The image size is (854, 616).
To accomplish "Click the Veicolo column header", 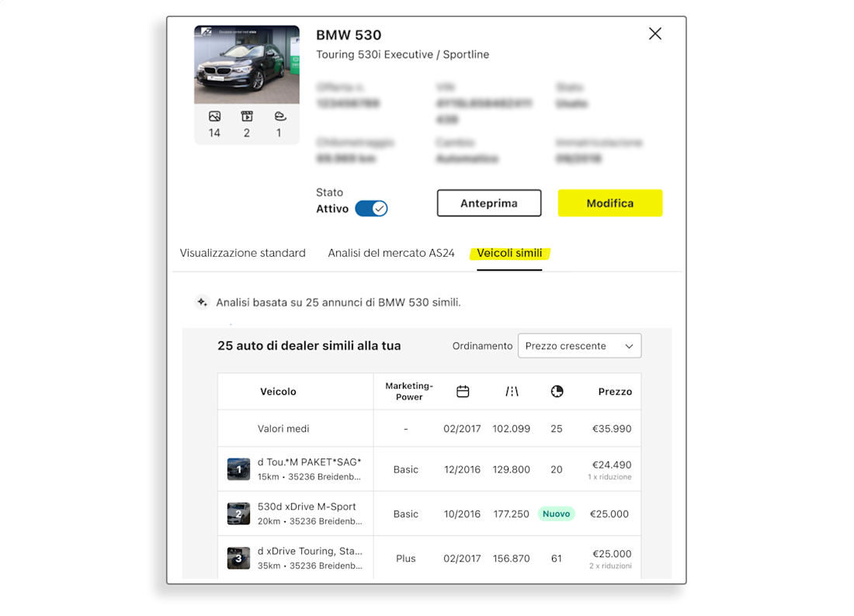I will pos(278,391).
